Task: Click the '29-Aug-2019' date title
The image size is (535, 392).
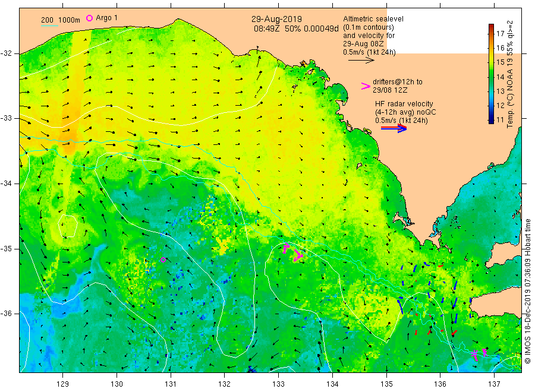Action: point(276,19)
